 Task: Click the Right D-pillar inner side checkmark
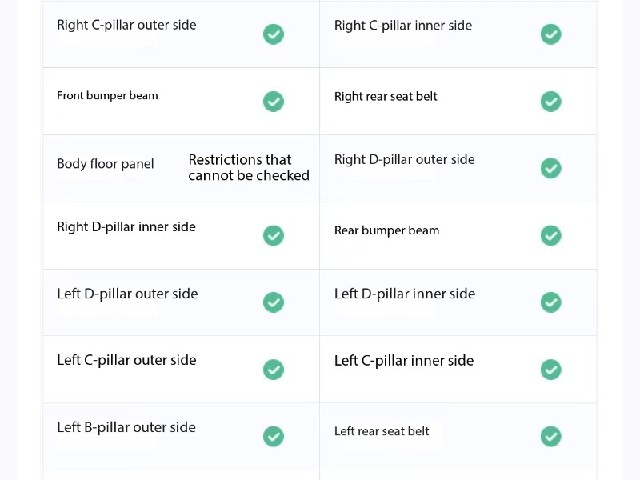pos(273,236)
